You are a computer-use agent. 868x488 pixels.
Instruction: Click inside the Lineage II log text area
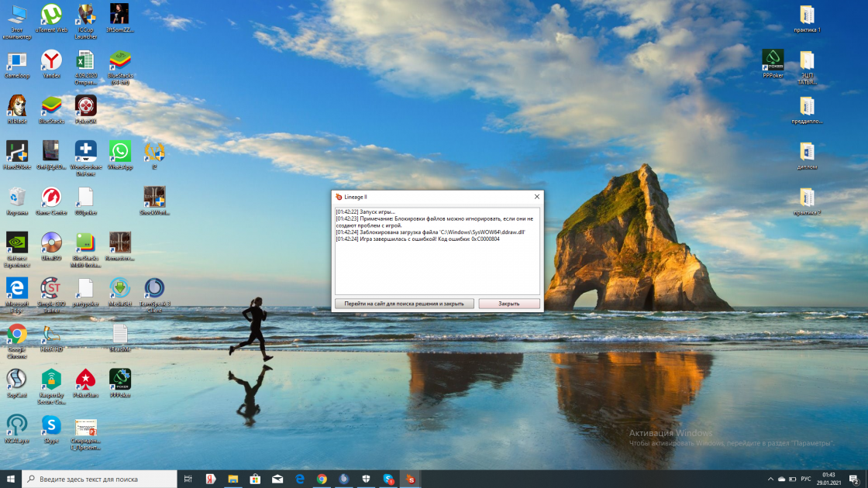tap(437, 263)
